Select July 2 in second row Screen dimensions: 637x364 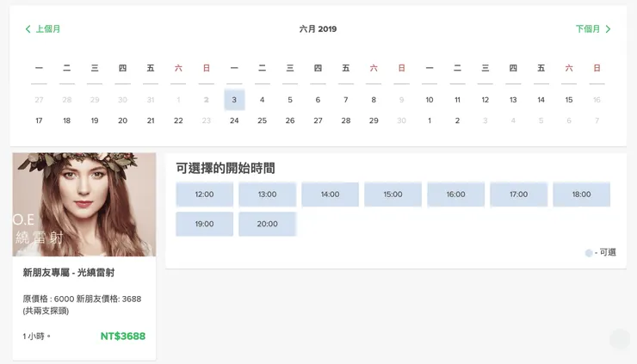point(457,120)
